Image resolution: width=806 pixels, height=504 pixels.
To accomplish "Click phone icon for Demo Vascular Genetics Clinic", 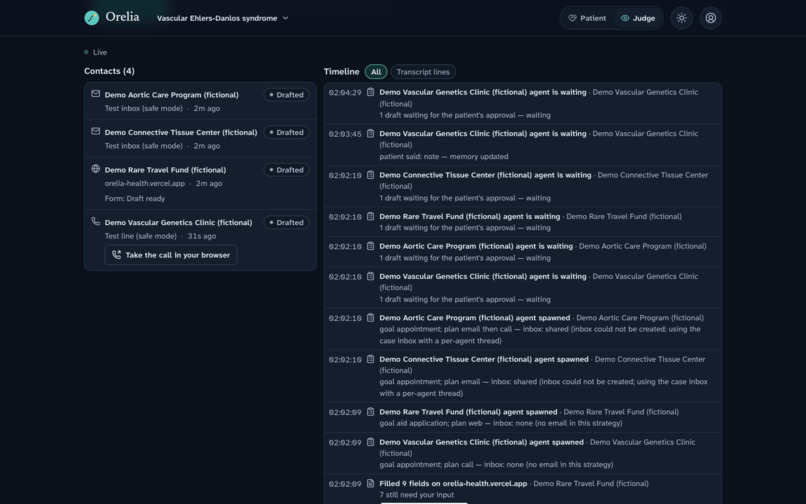I will [96, 222].
